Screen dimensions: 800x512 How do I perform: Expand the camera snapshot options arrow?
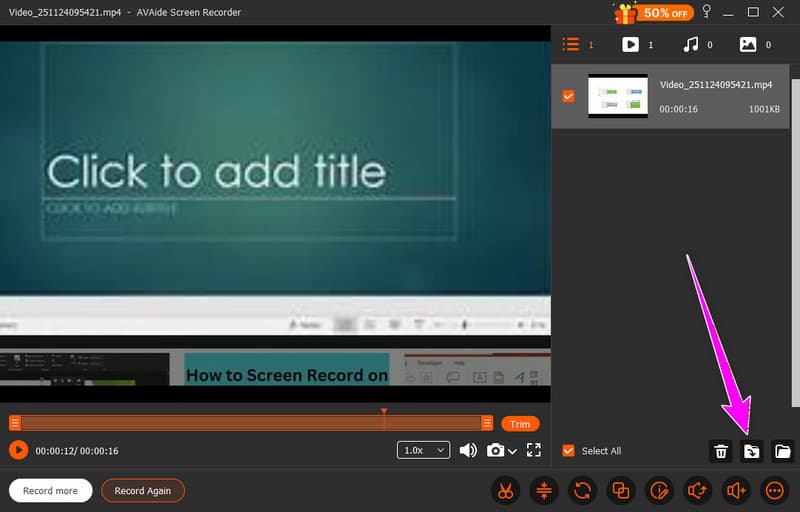pos(513,451)
